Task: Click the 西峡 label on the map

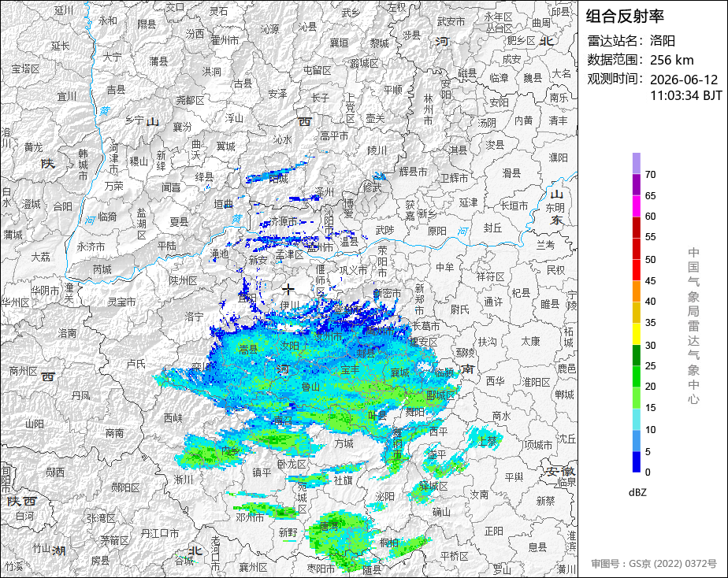Action: (173, 418)
